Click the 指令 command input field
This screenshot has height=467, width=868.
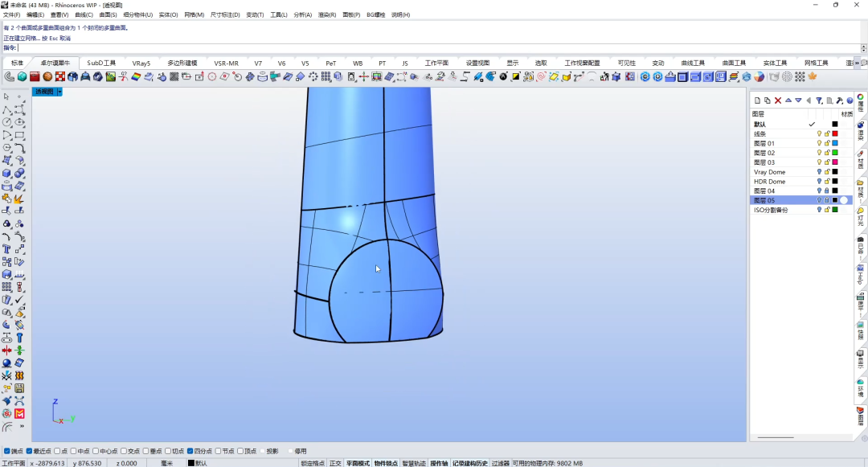(439, 48)
